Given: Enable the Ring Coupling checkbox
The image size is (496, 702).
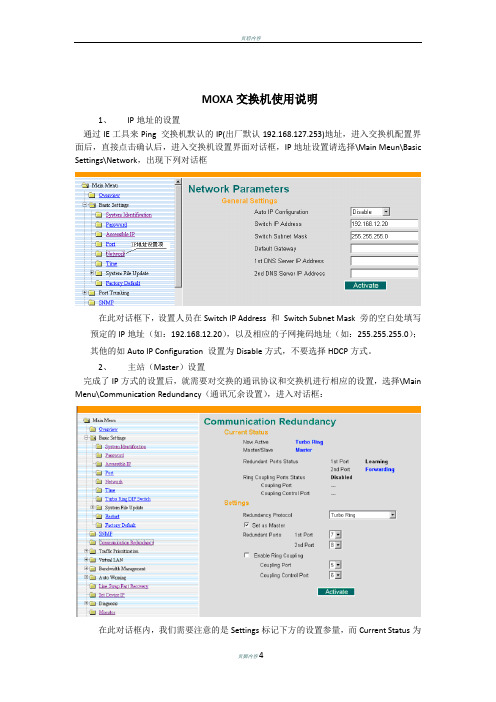Looking at the screenshot, I should [x=246, y=555].
